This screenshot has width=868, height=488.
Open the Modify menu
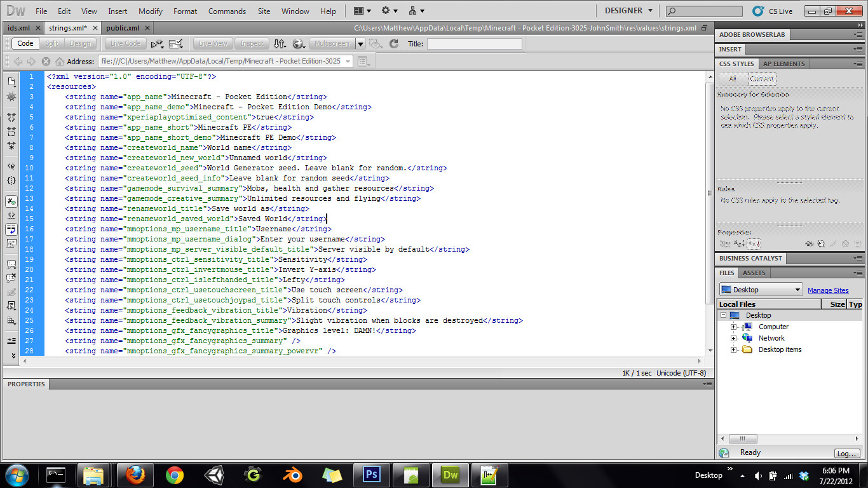point(151,11)
